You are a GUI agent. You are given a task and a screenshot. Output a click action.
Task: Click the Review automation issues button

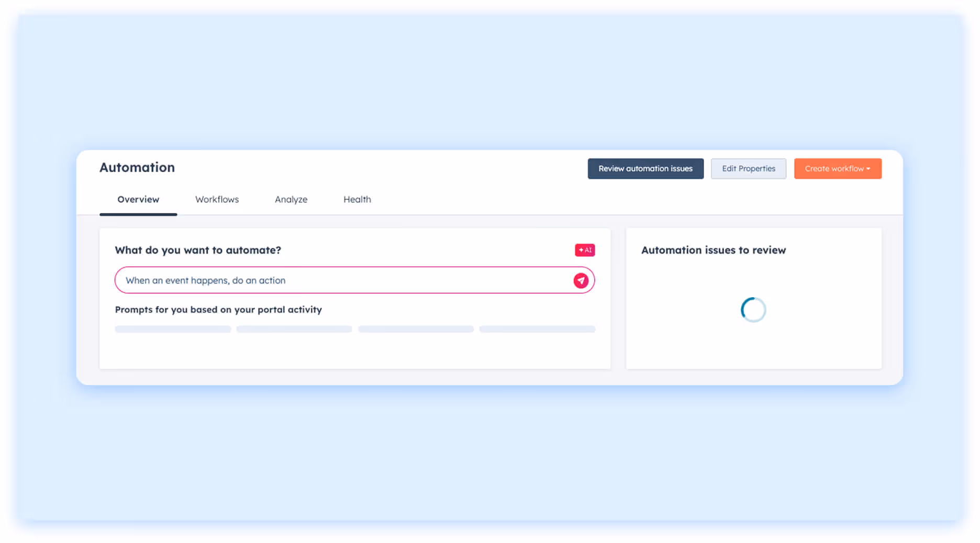tap(645, 168)
